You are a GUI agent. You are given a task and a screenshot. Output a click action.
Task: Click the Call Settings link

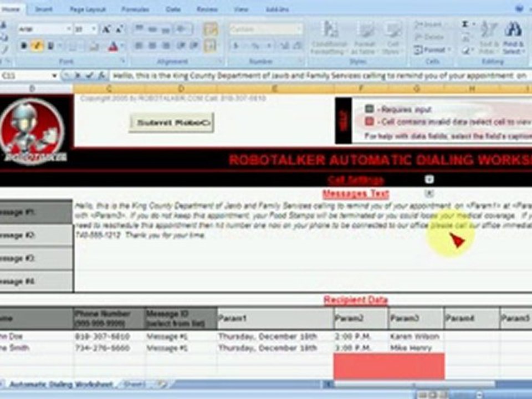tap(356, 180)
